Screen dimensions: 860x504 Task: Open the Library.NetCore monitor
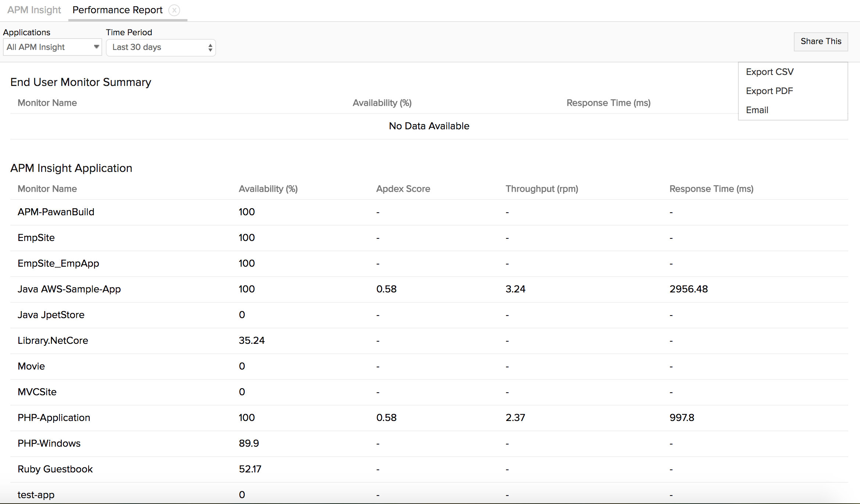point(53,341)
